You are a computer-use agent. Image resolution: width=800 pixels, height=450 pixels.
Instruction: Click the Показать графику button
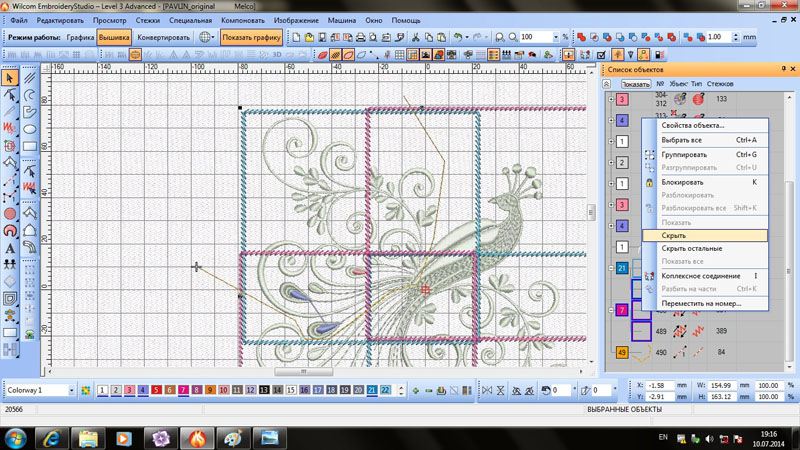click(251, 37)
